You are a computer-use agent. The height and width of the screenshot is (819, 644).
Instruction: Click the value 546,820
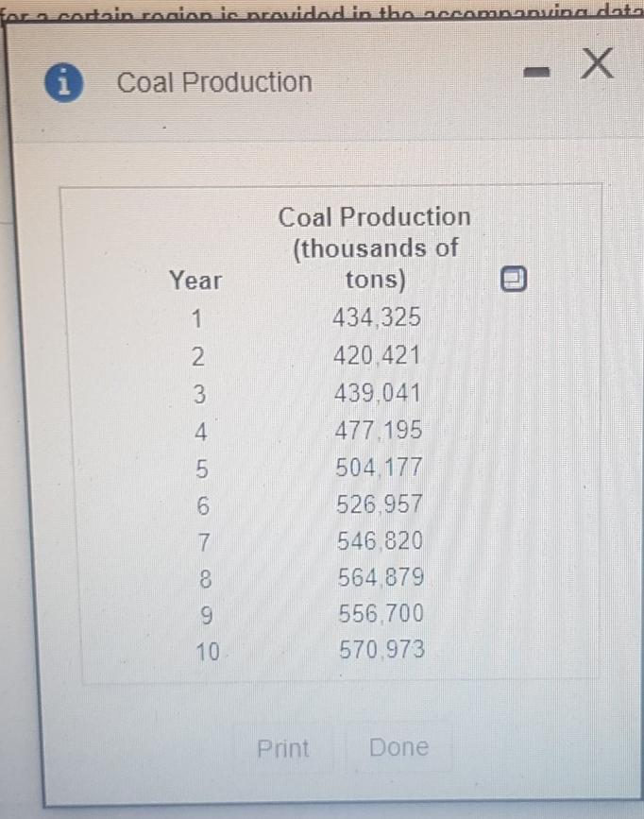coord(380,540)
